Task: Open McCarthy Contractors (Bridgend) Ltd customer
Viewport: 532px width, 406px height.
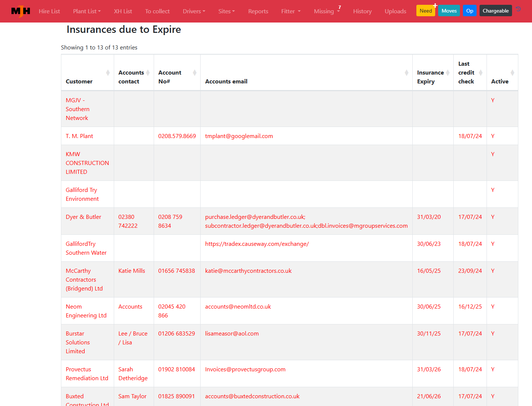Action: point(84,280)
